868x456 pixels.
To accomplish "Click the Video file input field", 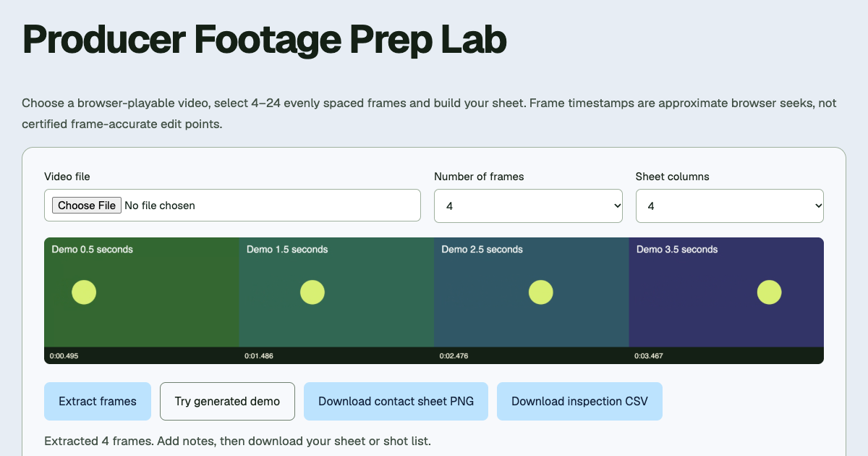I will pyautogui.click(x=232, y=206).
